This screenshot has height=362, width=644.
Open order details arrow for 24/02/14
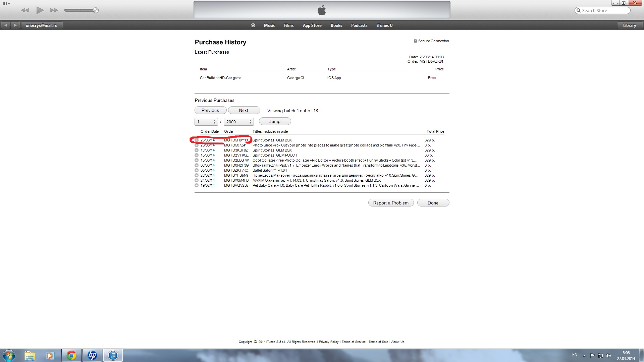(197, 180)
